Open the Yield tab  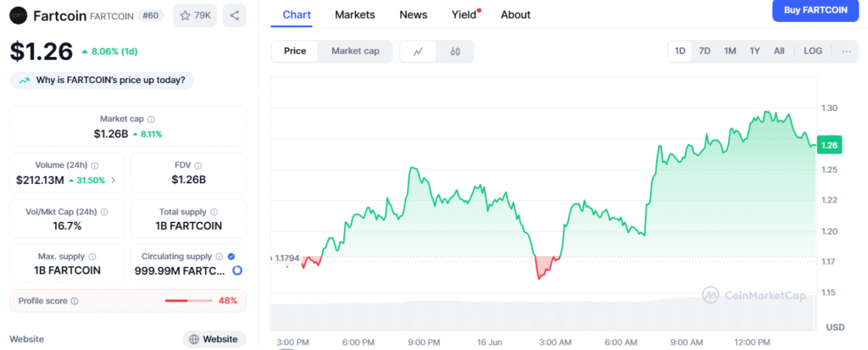tap(465, 15)
